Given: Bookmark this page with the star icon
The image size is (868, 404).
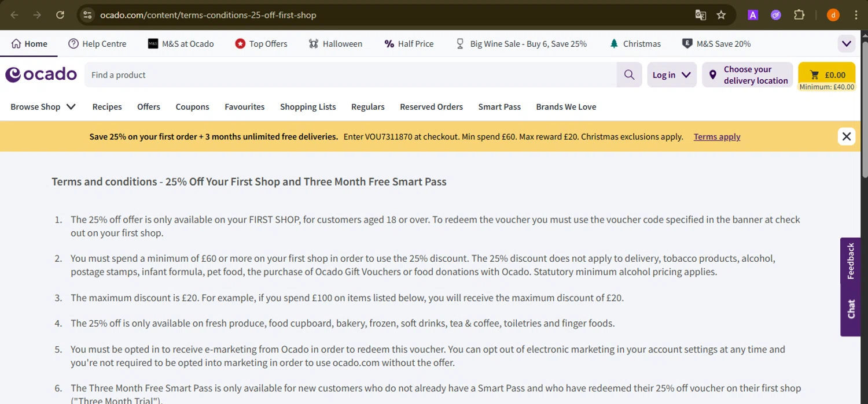Looking at the screenshot, I should (721, 15).
